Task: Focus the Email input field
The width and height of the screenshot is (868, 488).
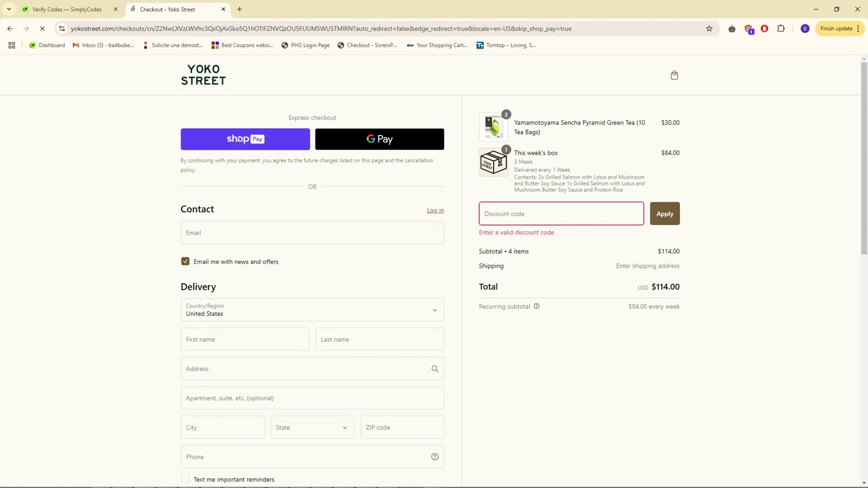Action: click(x=312, y=232)
